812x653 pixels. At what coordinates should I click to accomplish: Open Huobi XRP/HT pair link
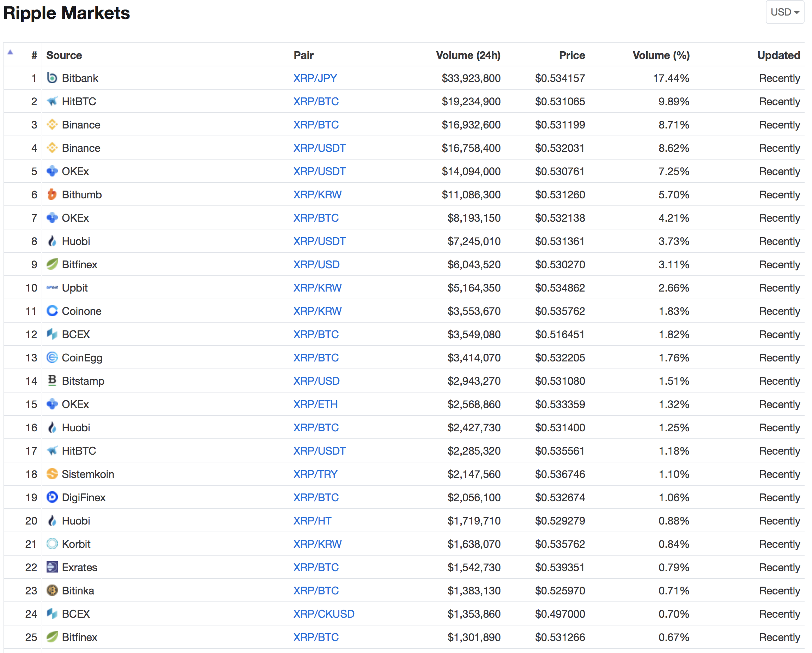312,521
